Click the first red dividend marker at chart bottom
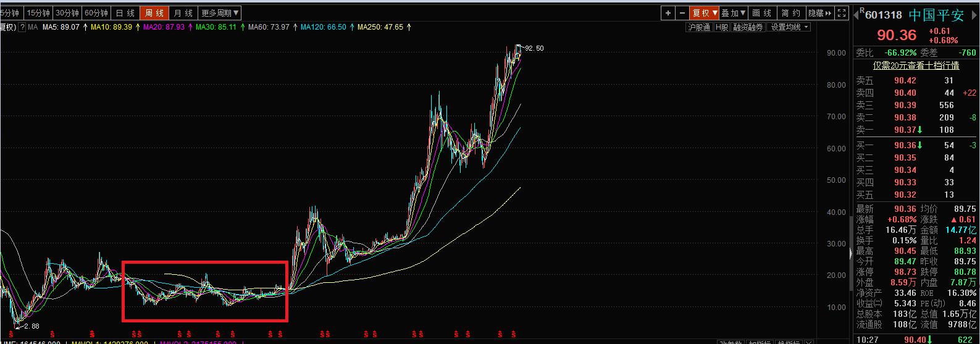The image size is (980, 344). pos(10,334)
